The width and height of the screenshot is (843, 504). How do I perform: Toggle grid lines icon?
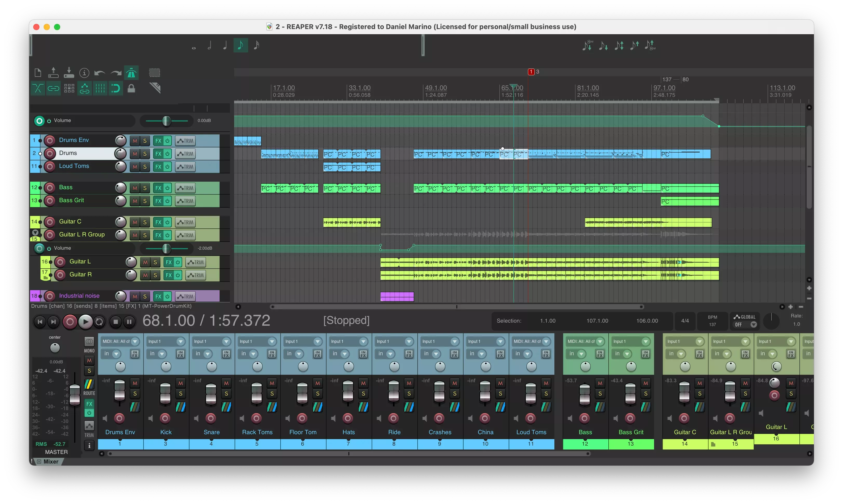100,89
